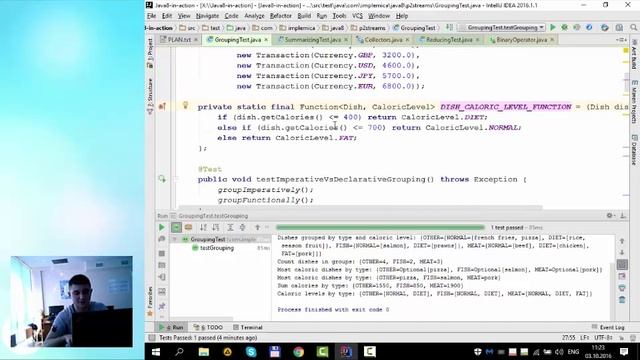Collapse the GroupingTest node in test tree
The image size is (640, 360).
pos(175,239)
